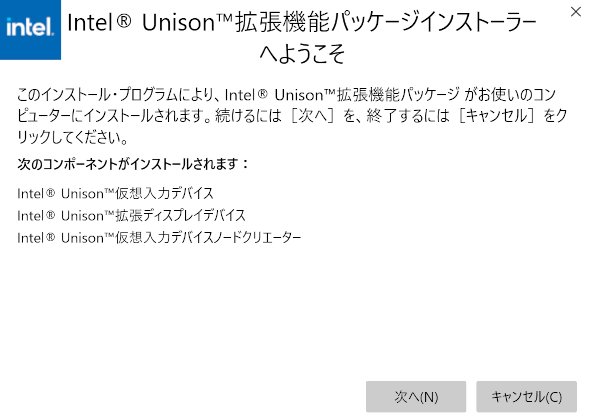Select the 仮想入力デバイス component line
The width and height of the screenshot is (589, 419).
[115, 194]
